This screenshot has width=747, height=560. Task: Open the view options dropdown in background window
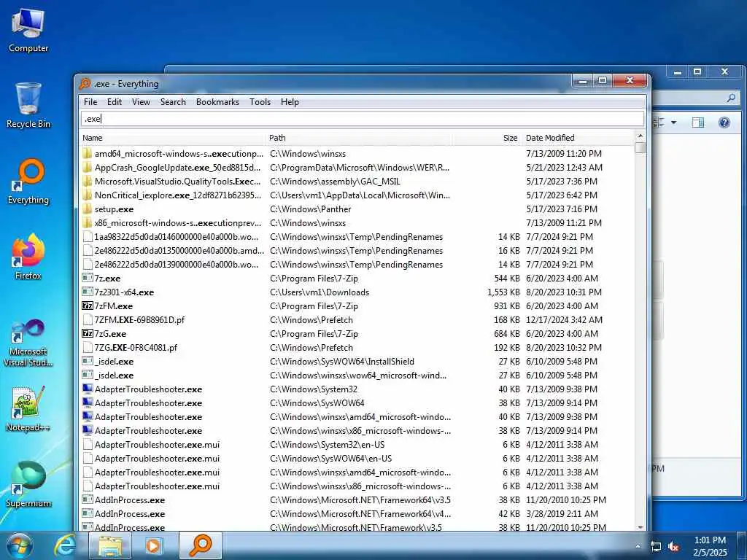click(673, 122)
